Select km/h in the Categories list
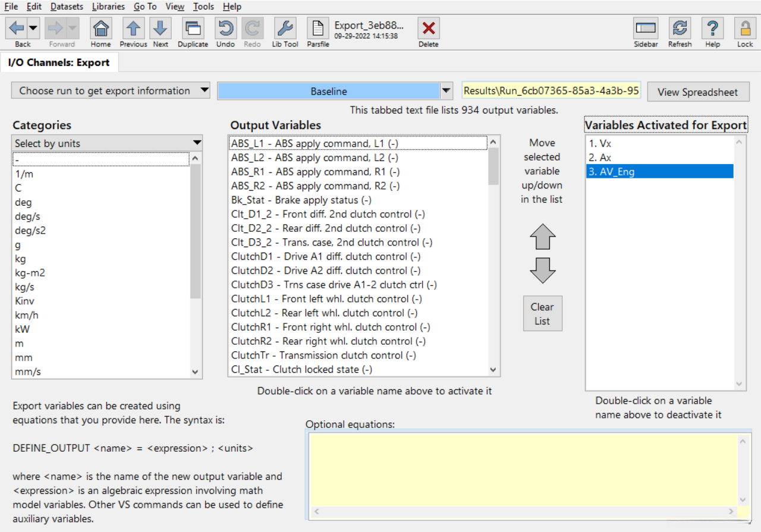Screen dimensions: 761x532 click(27, 315)
